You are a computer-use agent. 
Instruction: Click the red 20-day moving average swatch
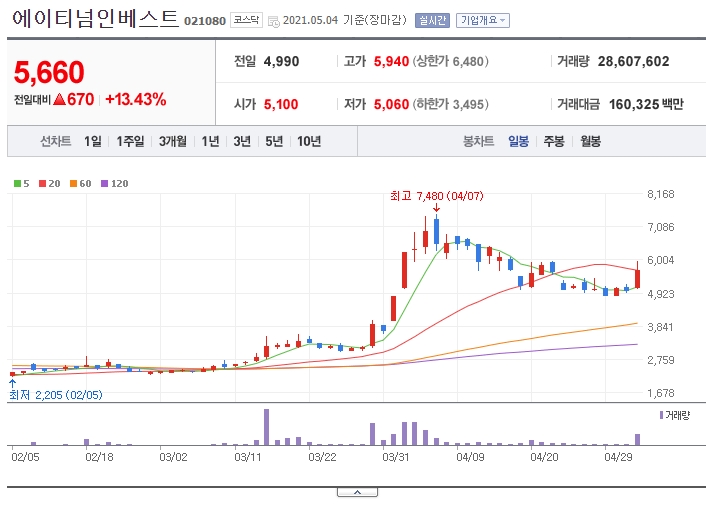pyautogui.click(x=42, y=183)
